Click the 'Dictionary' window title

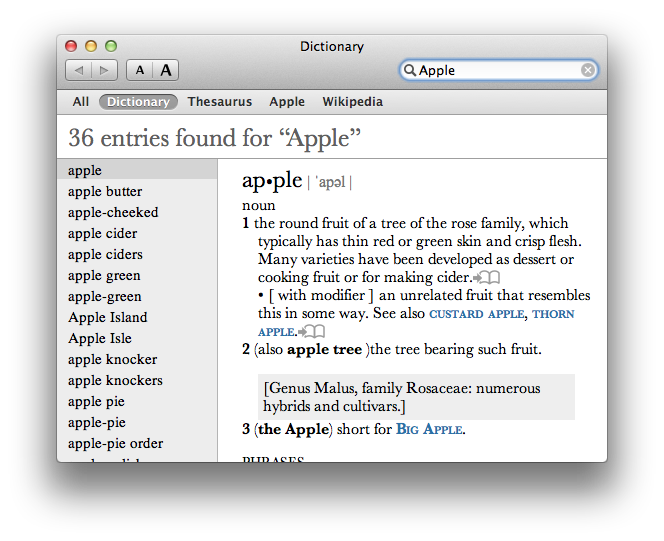pyautogui.click(x=332, y=46)
